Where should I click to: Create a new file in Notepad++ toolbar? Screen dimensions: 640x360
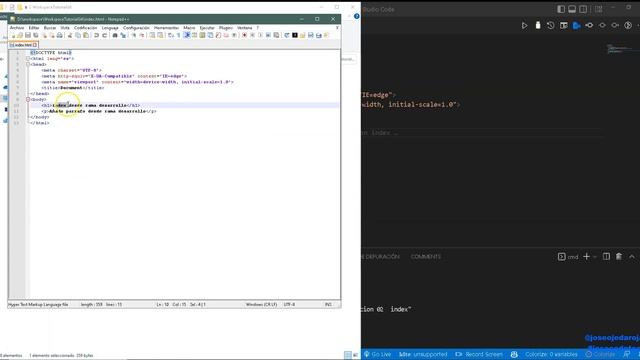(12, 35)
